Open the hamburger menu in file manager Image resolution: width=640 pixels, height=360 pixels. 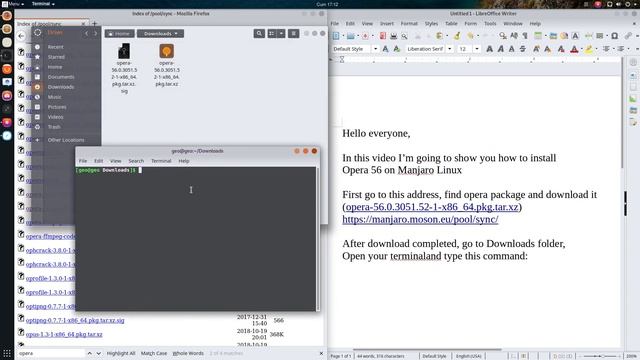[x=293, y=33]
